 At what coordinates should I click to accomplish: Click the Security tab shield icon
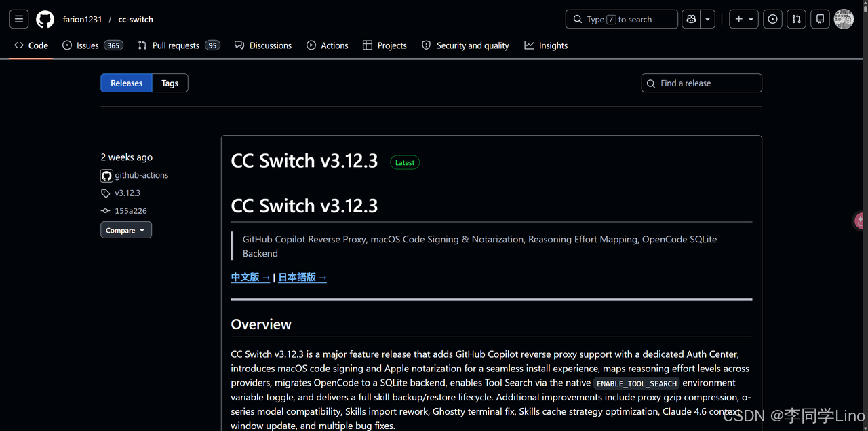pyautogui.click(x=427, y=45)
